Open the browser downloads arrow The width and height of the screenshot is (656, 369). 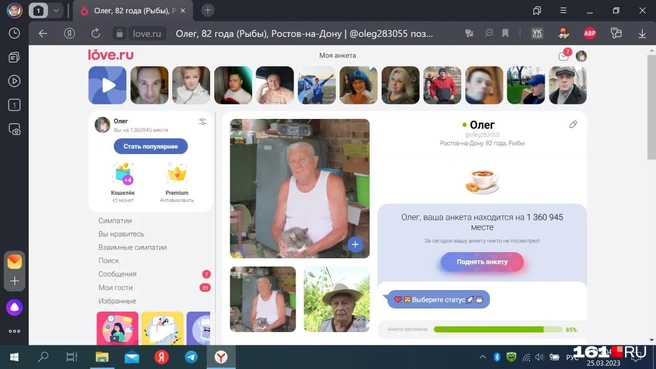click(x=642, y=33)
